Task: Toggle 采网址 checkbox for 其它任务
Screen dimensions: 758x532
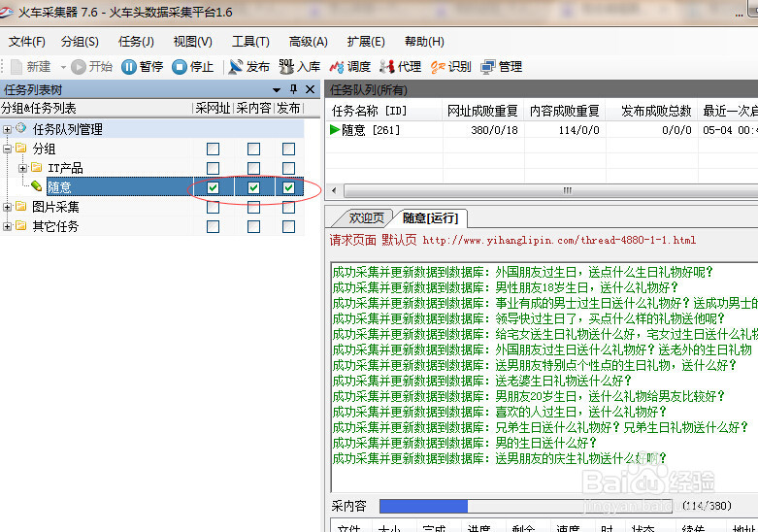Action: (213, 226)
